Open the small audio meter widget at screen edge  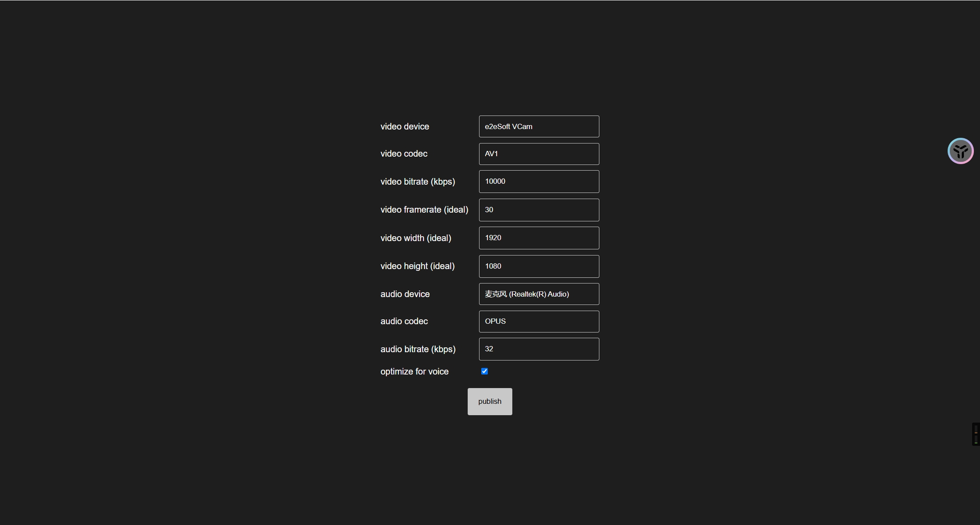point(976,434)
